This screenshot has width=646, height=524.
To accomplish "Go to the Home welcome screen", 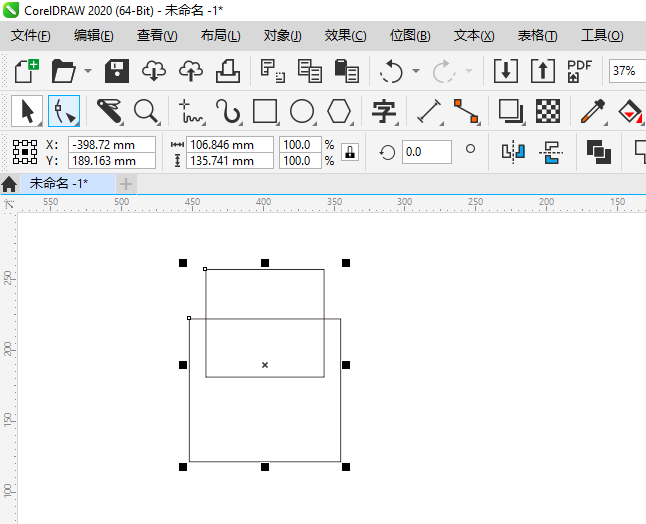I will (x=9, y=184).
